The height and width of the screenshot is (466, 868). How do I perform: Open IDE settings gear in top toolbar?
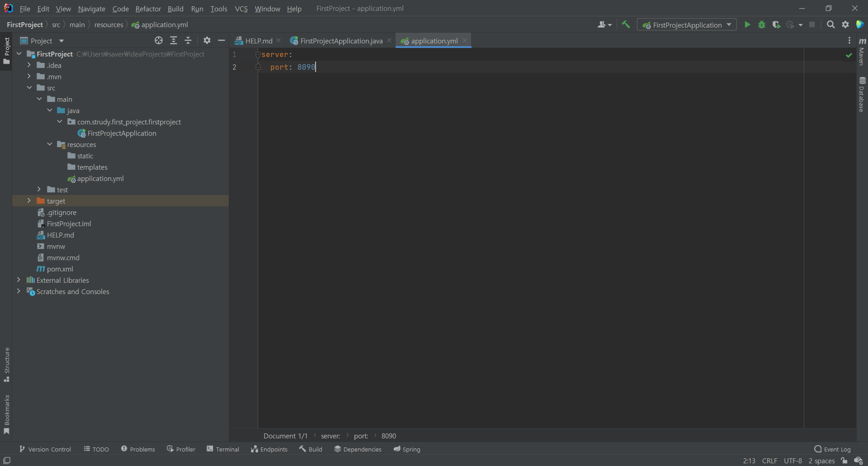(845, 25)
